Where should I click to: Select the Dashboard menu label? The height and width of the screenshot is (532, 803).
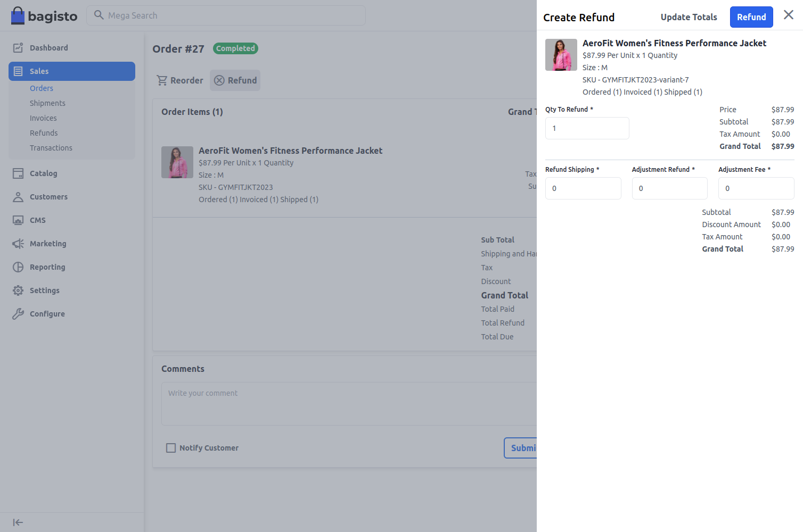[49, 48]
